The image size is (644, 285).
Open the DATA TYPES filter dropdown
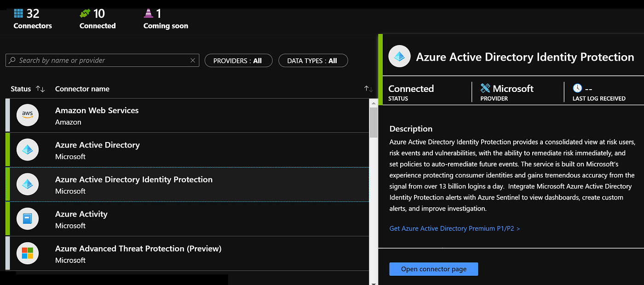click(x=313, y=61)
